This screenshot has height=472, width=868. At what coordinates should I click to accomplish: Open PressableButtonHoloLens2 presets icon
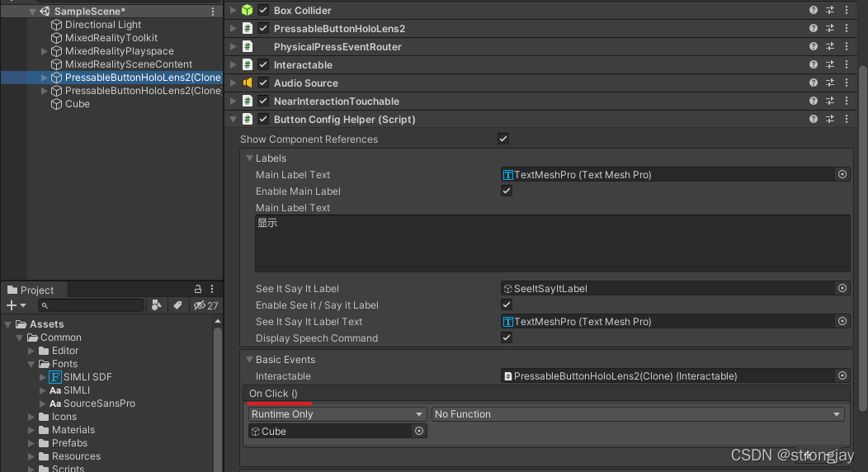coord(830,28)
